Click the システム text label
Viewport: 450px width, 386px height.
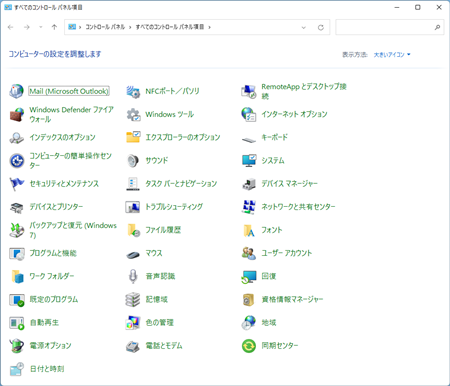pos(273,161)
